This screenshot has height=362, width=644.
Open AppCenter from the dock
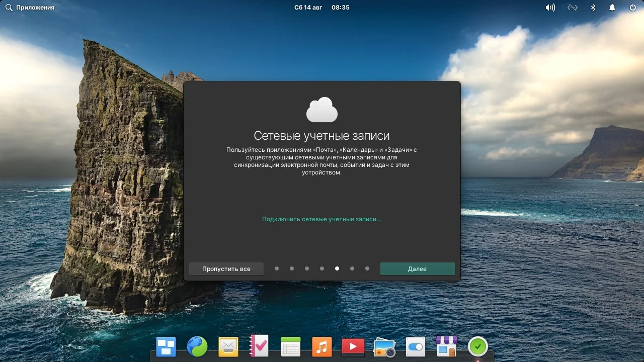pyautogui.click(x=446, y=346)
